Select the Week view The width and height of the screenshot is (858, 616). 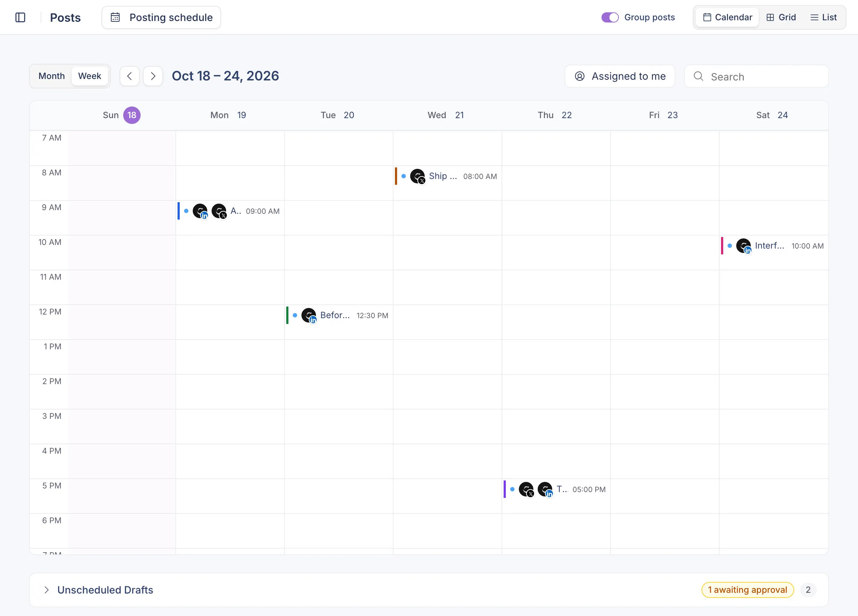pos(89,76)
